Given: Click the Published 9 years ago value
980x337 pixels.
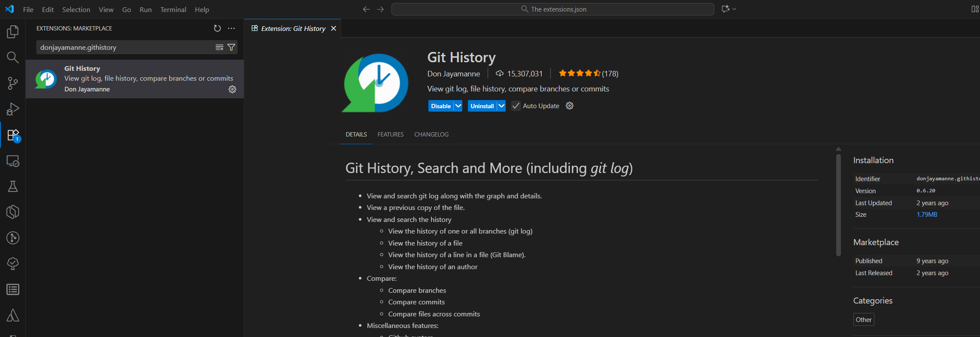Looking at the screenshot, I should coord(932,261).
